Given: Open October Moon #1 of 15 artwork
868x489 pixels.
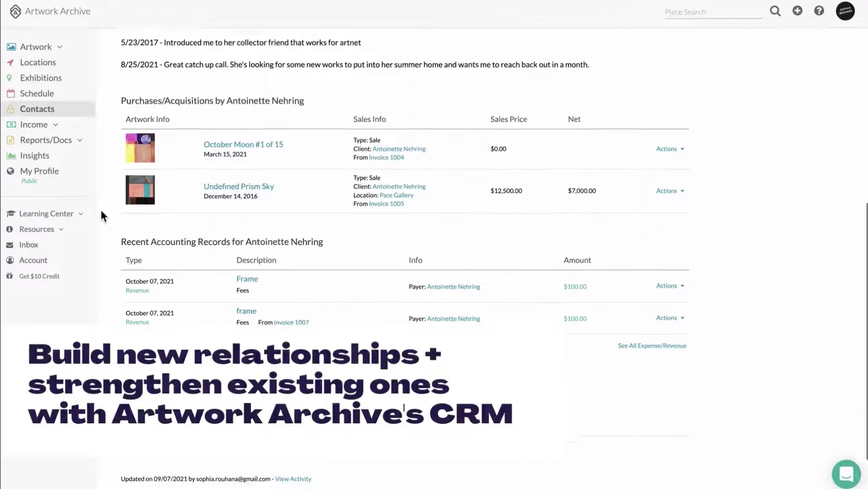Looking at the screenshot, I should coord(243,144).
